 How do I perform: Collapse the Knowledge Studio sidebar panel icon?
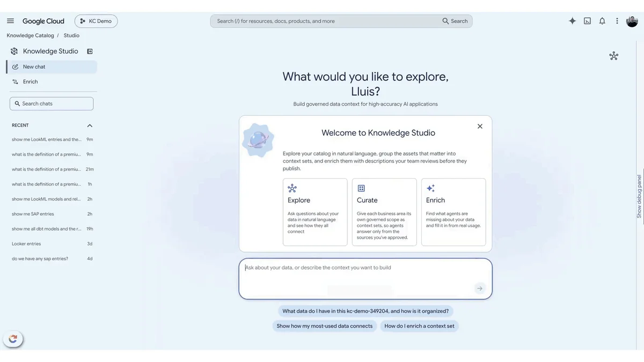click(90, 51)
